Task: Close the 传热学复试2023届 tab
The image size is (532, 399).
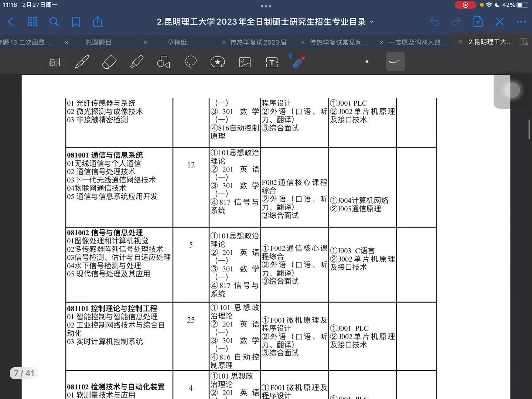Action: pos(224,42)
